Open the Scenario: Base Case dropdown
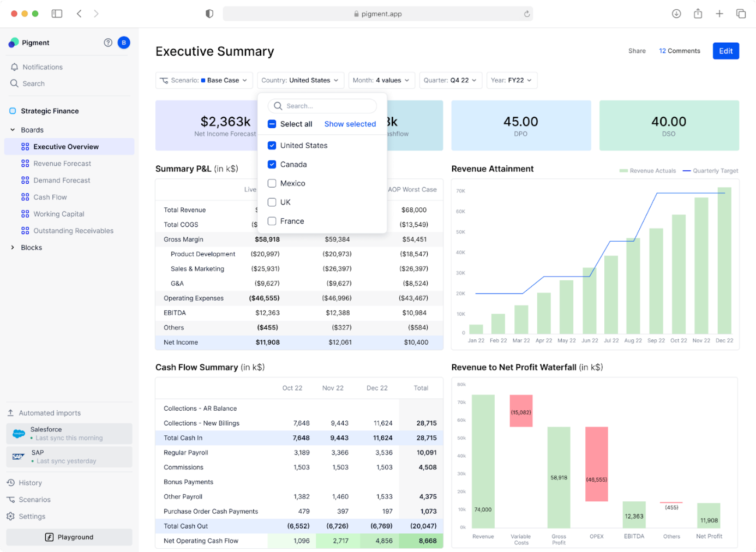This screenshot has width=756, height=552. pyautogui.click(x=203, y=80)
